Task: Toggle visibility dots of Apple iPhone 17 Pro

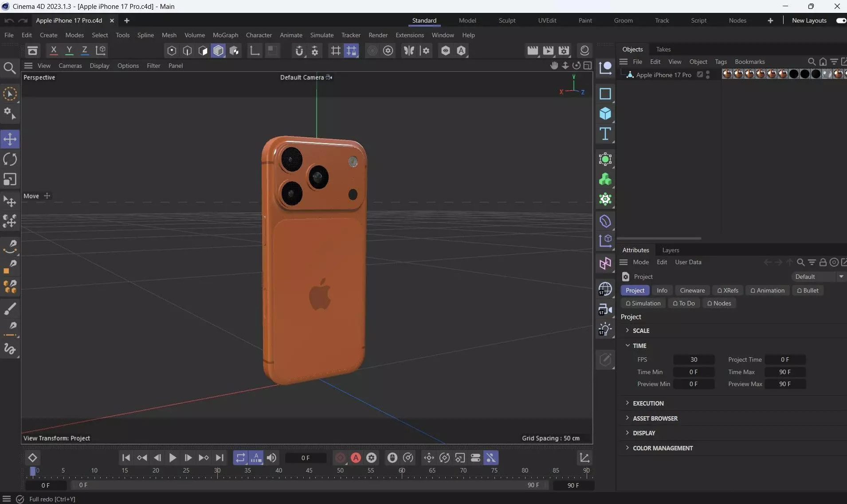Action: coord(708,74)
